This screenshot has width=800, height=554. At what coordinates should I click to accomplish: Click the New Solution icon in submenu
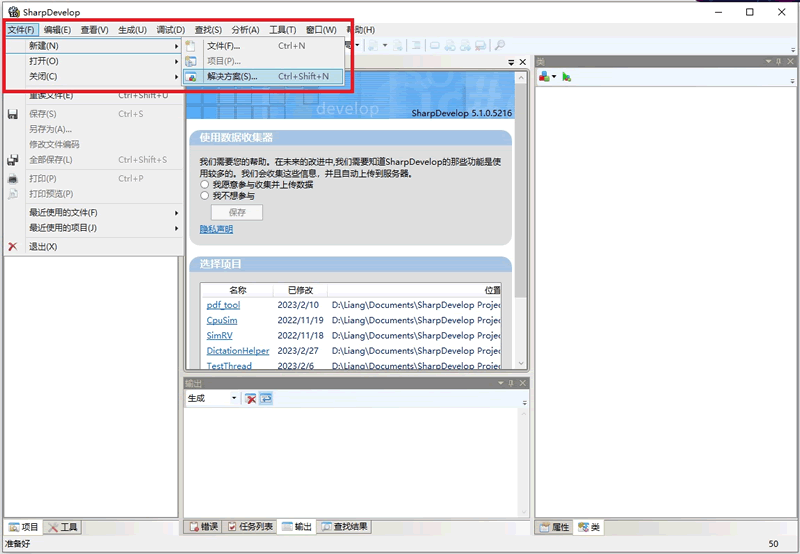coord(191,77)
